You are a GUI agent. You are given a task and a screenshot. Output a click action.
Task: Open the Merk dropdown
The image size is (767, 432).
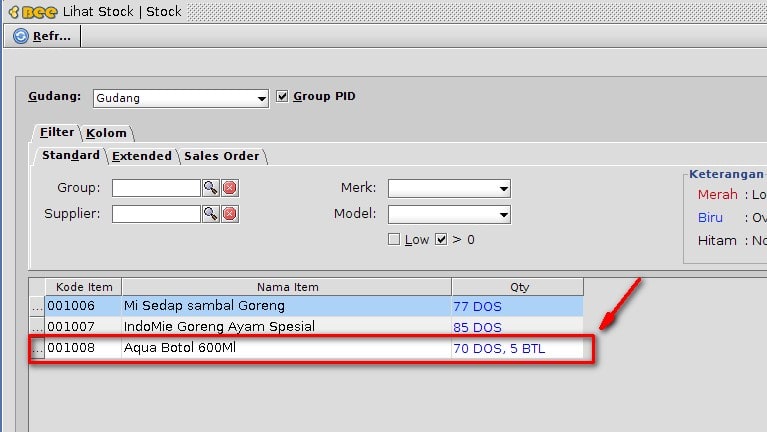pyautogui.click(x=449, y=188)
